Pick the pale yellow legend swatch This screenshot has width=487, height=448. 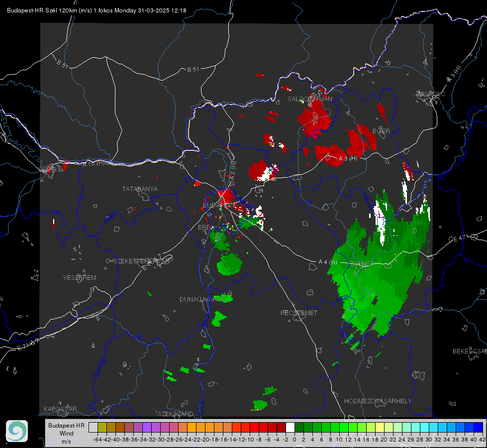(380, 428)
